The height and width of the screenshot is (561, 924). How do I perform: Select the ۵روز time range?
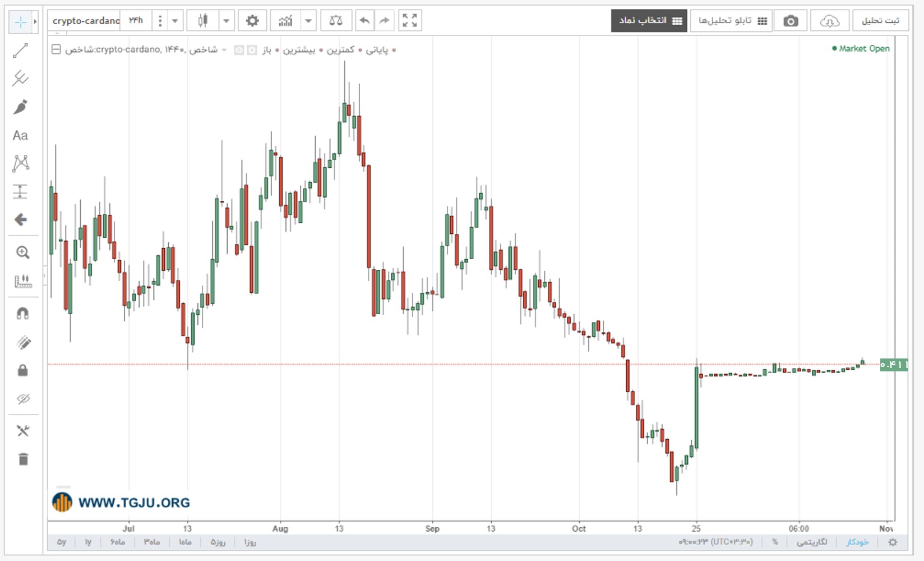[218, 542]
